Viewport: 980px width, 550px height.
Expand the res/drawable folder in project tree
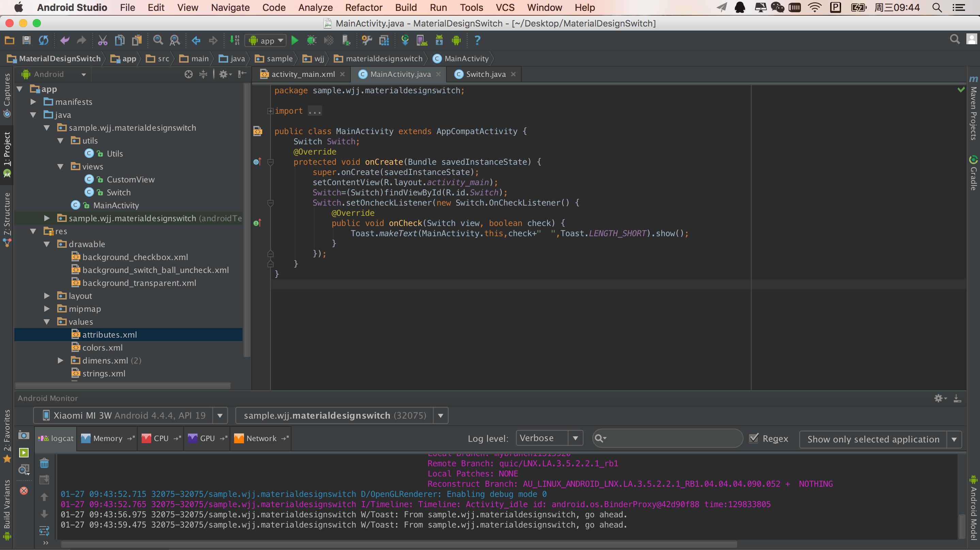(x=61, y=243)
